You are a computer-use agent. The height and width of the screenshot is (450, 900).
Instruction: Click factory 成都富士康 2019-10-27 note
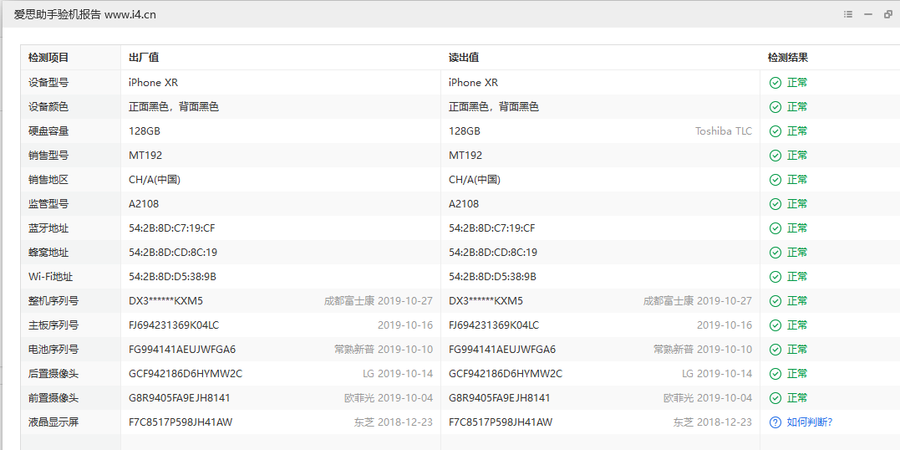(378, 301)
